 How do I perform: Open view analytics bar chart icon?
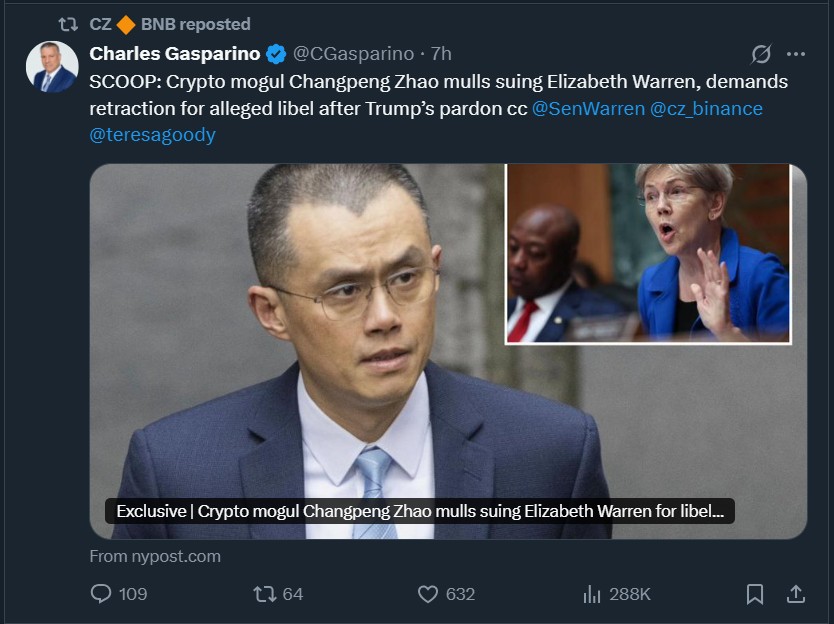tap(592, 594)
